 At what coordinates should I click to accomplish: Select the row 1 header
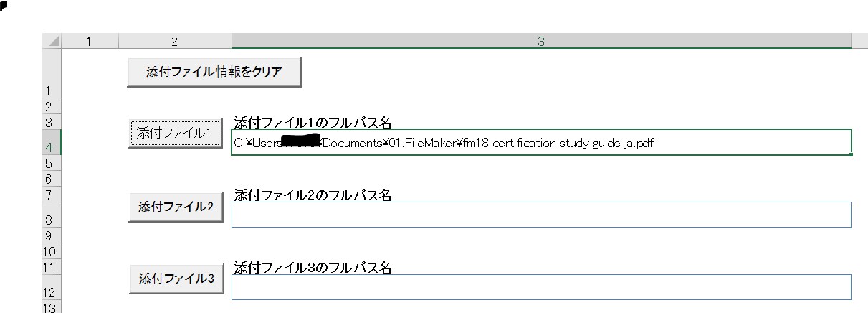52,74
